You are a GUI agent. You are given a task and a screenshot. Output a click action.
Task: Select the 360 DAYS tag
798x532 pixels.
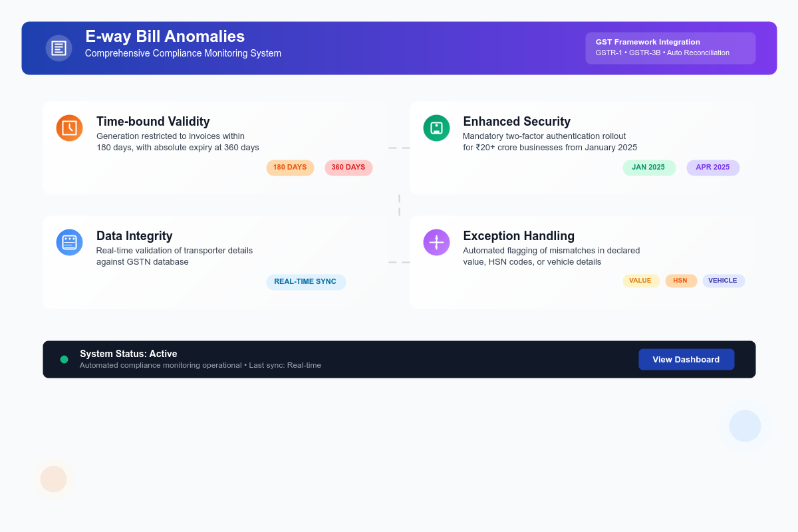[348, 168]
